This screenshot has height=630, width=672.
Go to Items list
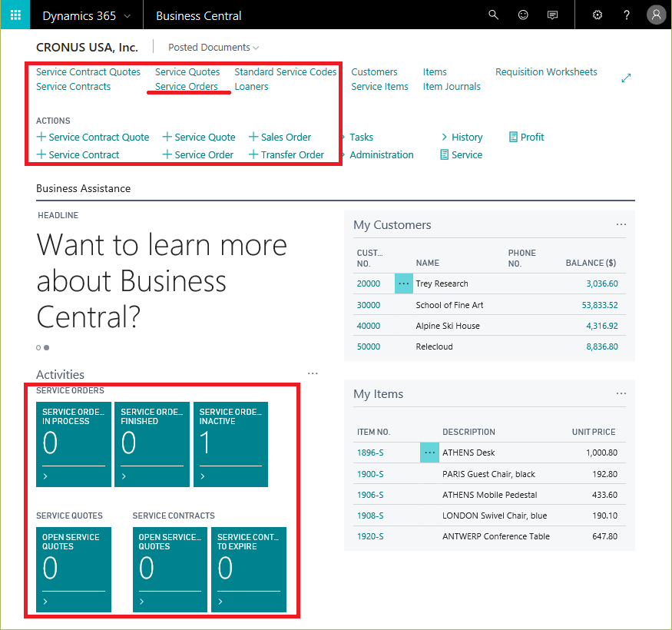point(435,72)
